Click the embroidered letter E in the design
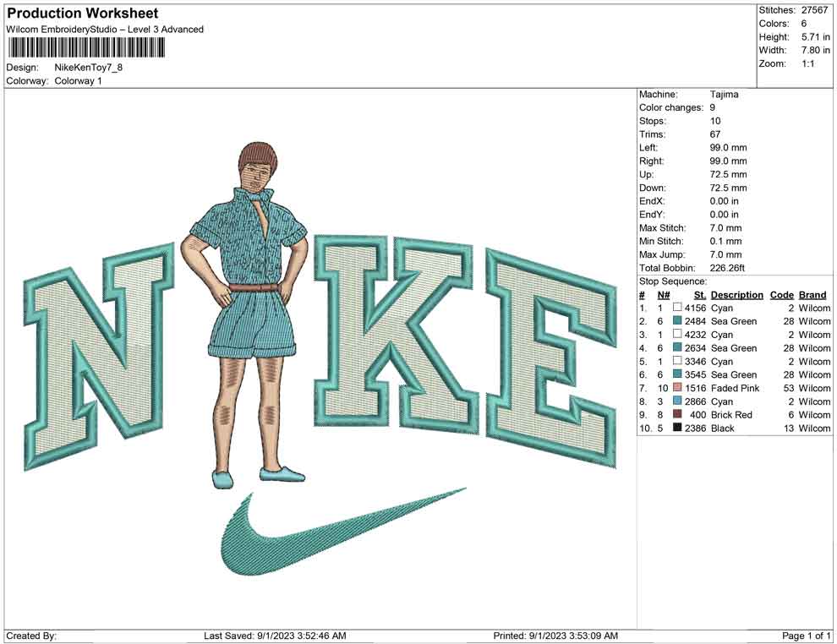Image resolution: width=837 pixels, height=644 pixels. pyautogui.click(x=552, y=358)
